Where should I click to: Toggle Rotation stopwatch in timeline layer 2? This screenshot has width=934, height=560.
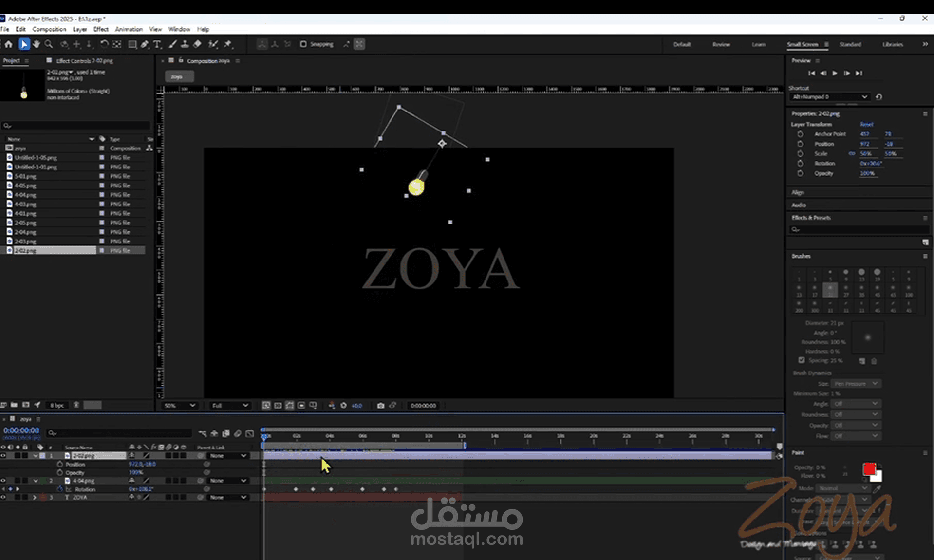point(60,489)
